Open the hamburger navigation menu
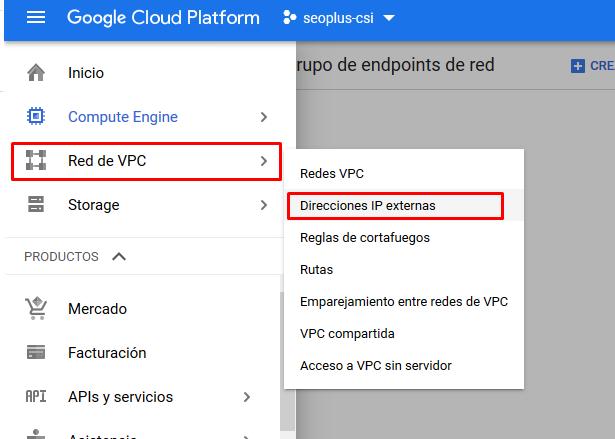The width and height of the screenshot is (615, 439). point(36,18)
